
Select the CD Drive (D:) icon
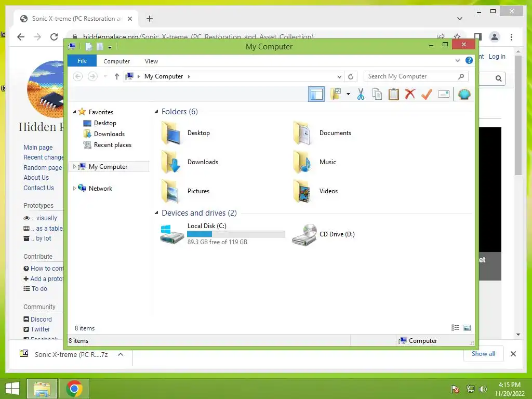304,234
